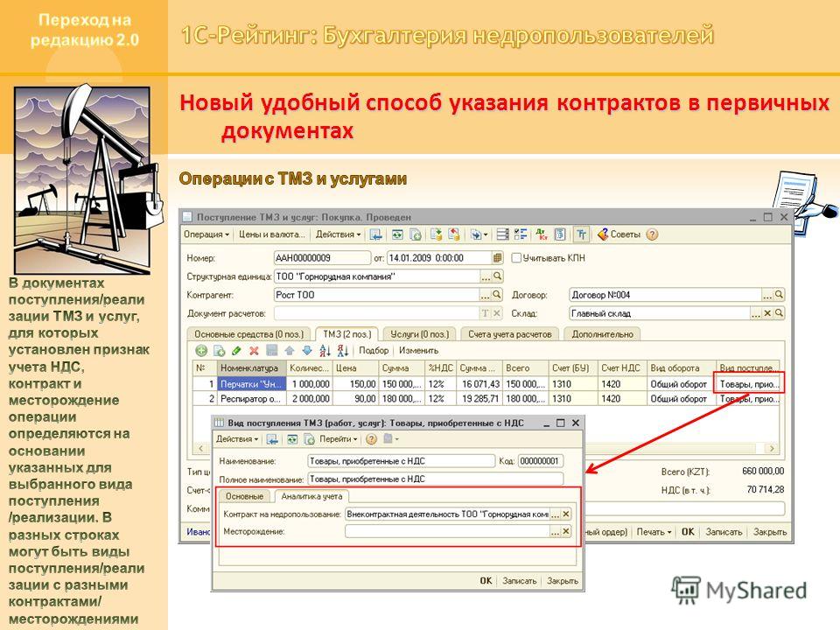Select table cell "Перчатки "Чн..."
Screen dimensions: 840x630
click(251, 384)
